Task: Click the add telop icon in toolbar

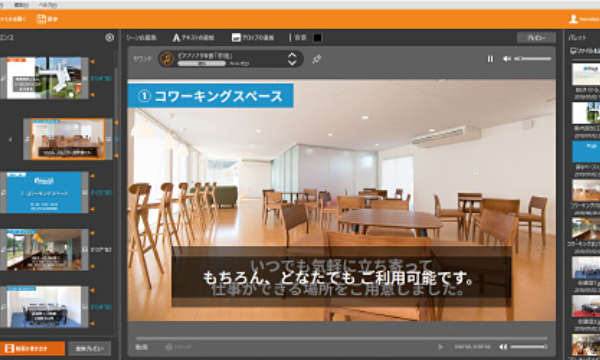Action: [236, 37]
